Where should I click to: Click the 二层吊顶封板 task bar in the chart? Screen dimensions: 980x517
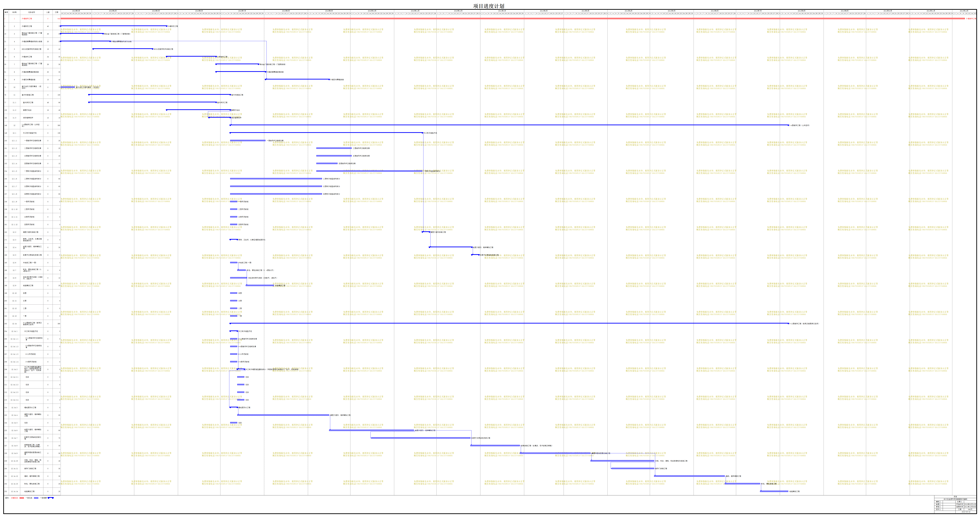[234, 209]
